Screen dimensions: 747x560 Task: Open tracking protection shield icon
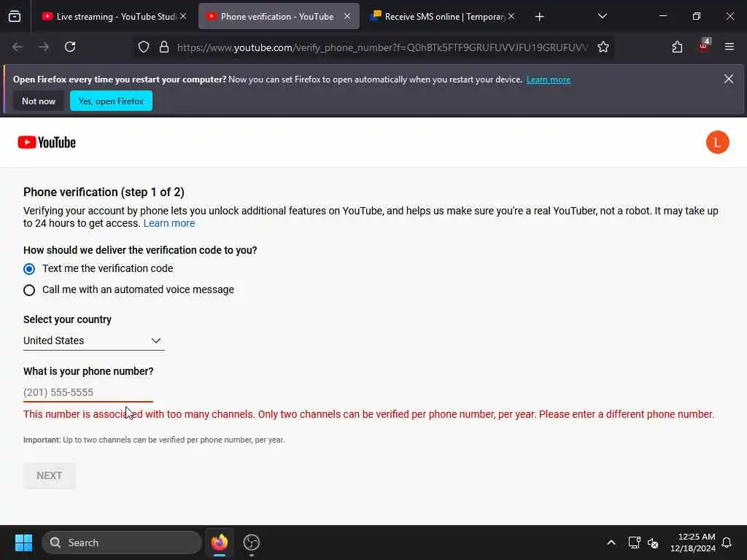tap(144, 47)
